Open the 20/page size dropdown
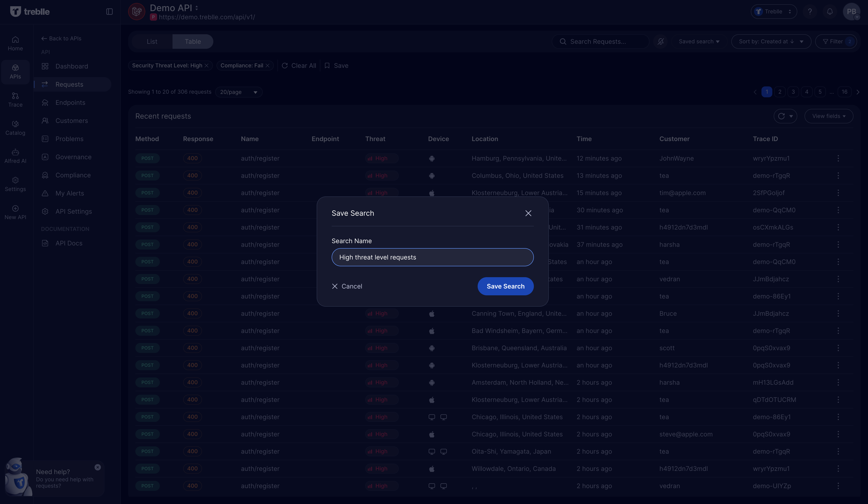 click(239, 92)
